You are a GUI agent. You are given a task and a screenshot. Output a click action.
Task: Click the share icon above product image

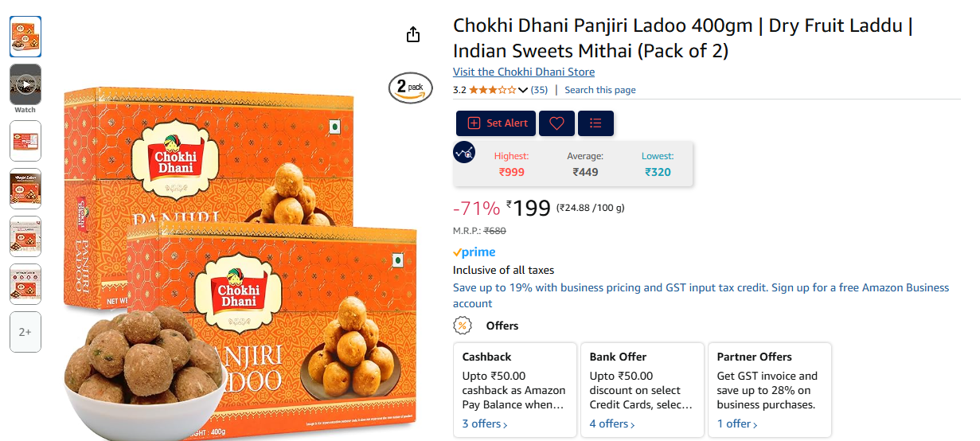tap(412, 35)
